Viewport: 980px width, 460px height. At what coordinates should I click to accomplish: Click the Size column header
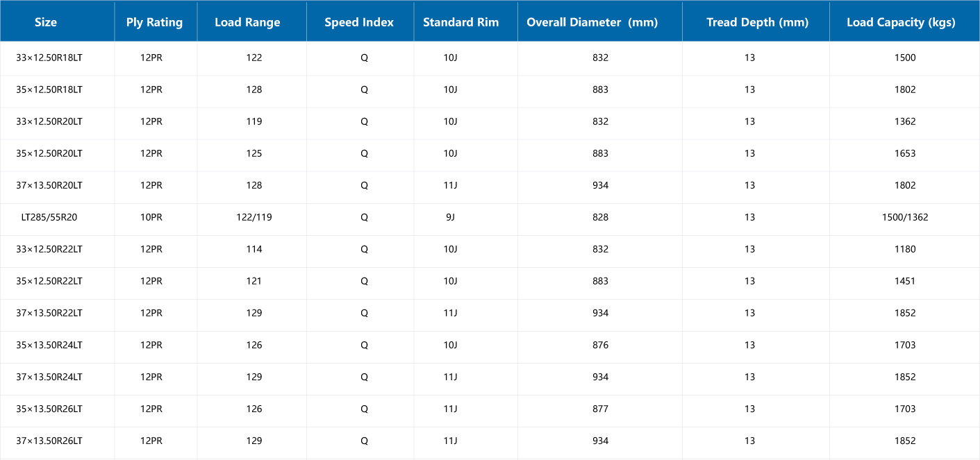pyautogui.click(x=46, y=22)
